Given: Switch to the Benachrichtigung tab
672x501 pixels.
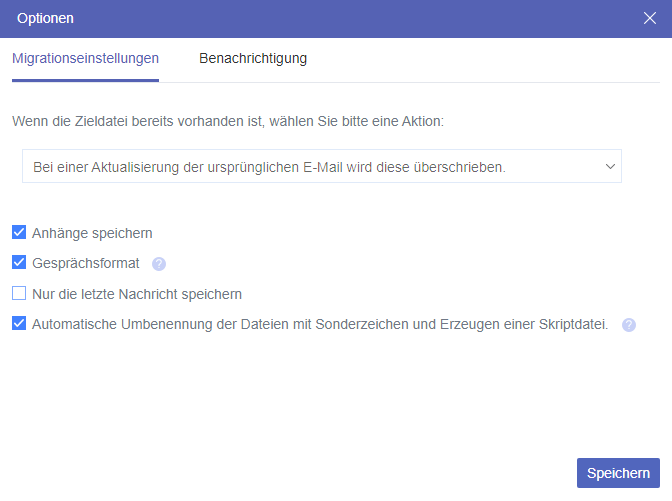Looking at the screenshot, I should (x=253, y=58).
